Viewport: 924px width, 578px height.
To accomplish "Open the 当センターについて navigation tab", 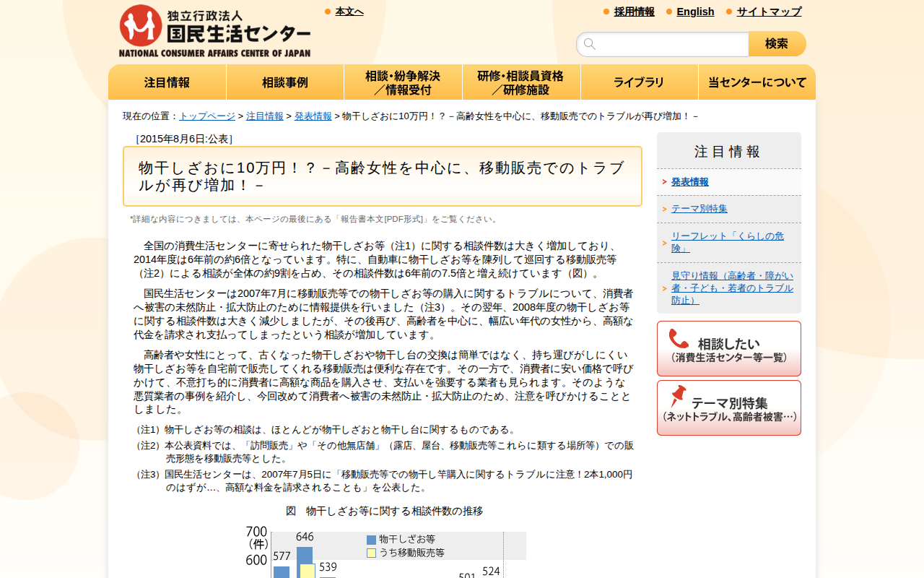I will pos(757,82).
